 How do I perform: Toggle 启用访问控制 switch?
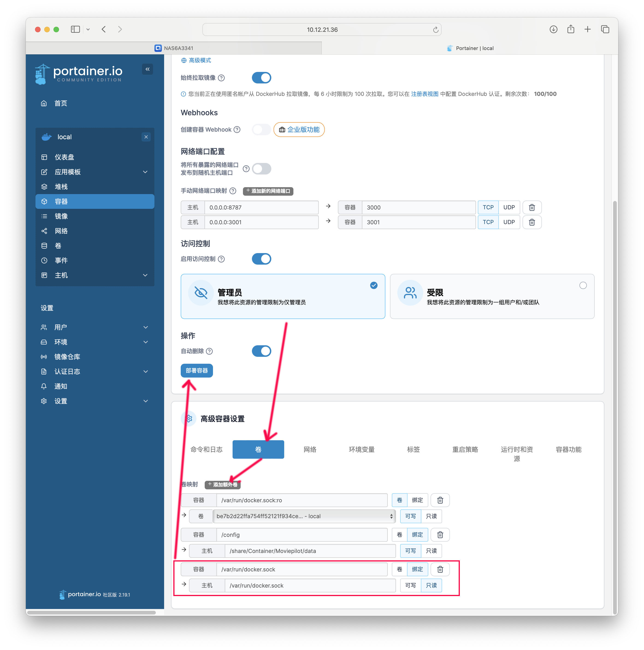261,259
